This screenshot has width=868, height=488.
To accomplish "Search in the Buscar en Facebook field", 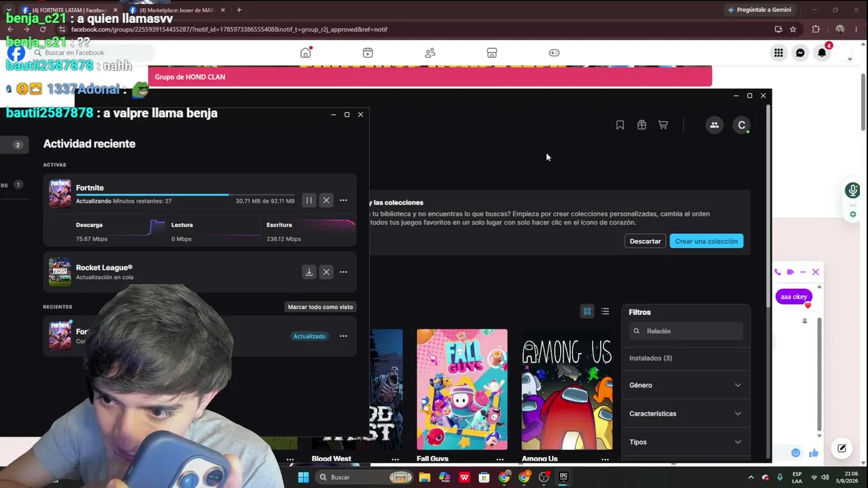I will [x=92, y=53].
